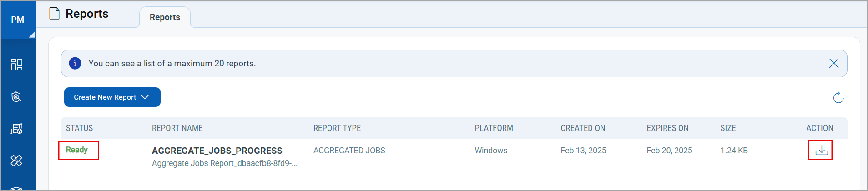The width and height of the screenshot is (868, 191).
Task: Open the shield search icon in sidebar
Action: coord(17,97)
